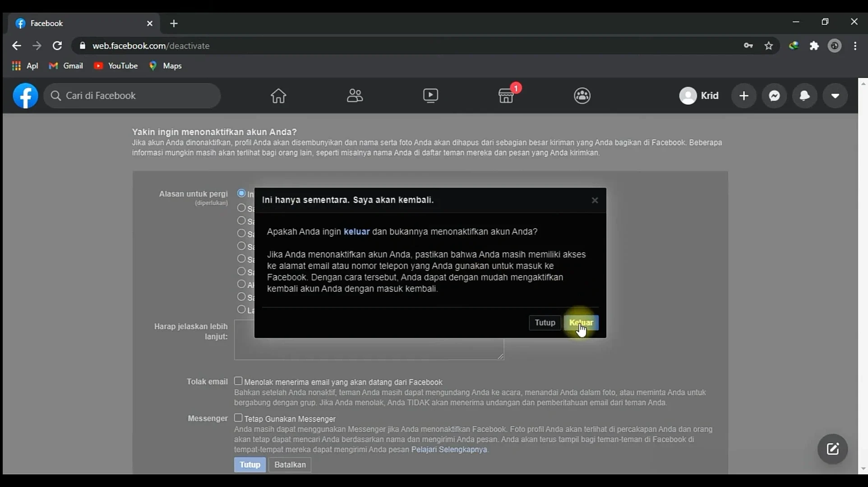
Task: Click the browser forward arrow
Action: click(x=37, y=46)
